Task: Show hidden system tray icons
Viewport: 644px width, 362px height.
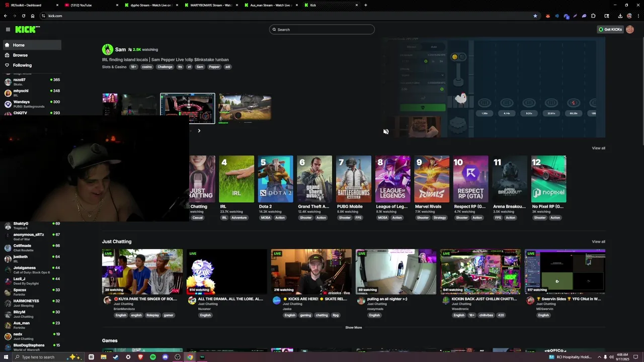Action: coord(598,357)
